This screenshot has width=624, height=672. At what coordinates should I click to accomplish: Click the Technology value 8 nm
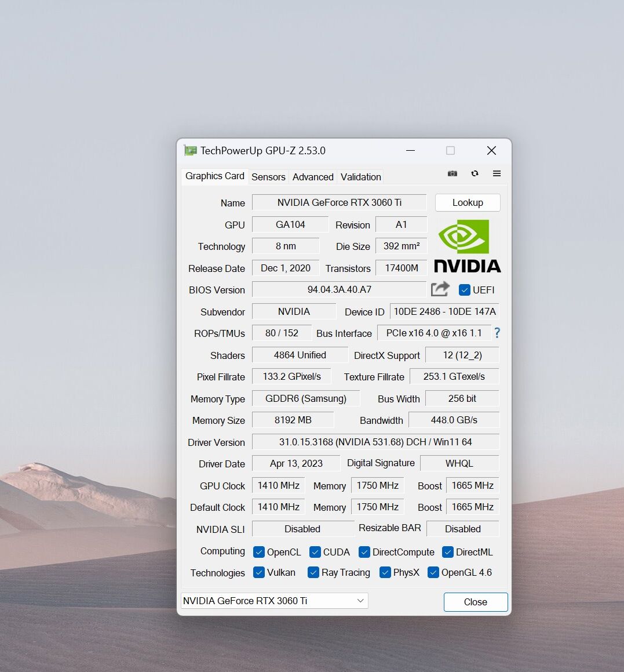coord(286,246)
